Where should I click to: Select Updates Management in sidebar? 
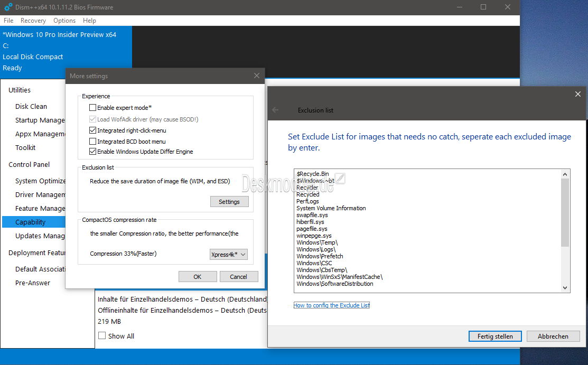40,236
